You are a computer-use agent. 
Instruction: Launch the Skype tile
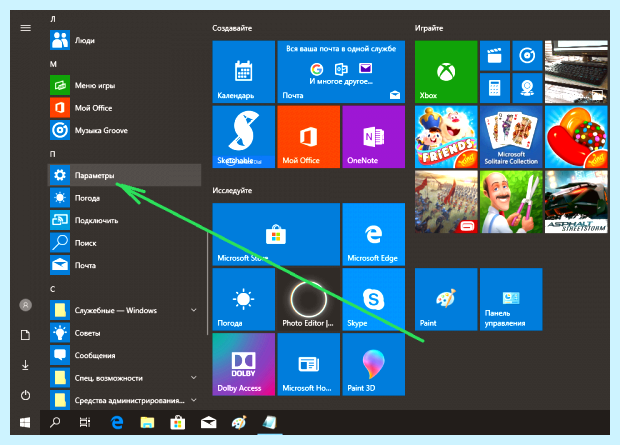click(x=373, y=299)
